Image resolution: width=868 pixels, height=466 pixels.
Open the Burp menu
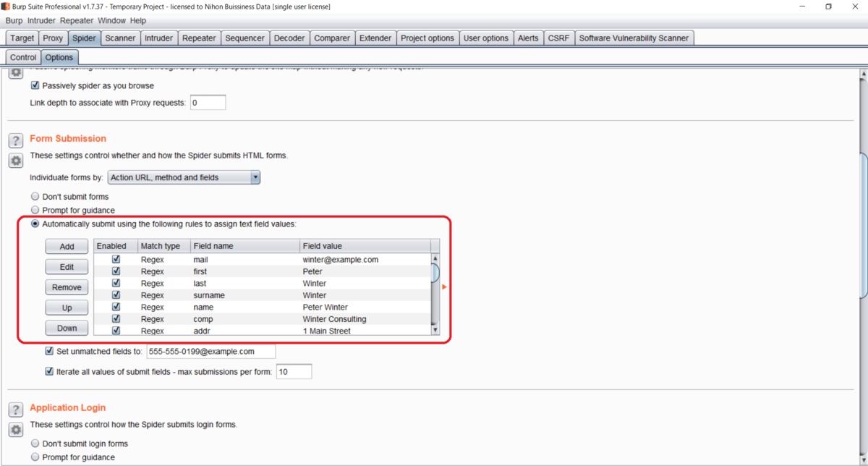coord(14,21)
